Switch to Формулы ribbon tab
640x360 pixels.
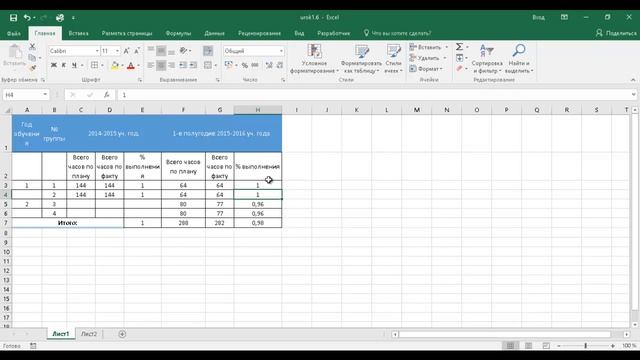tap(178, 33)
